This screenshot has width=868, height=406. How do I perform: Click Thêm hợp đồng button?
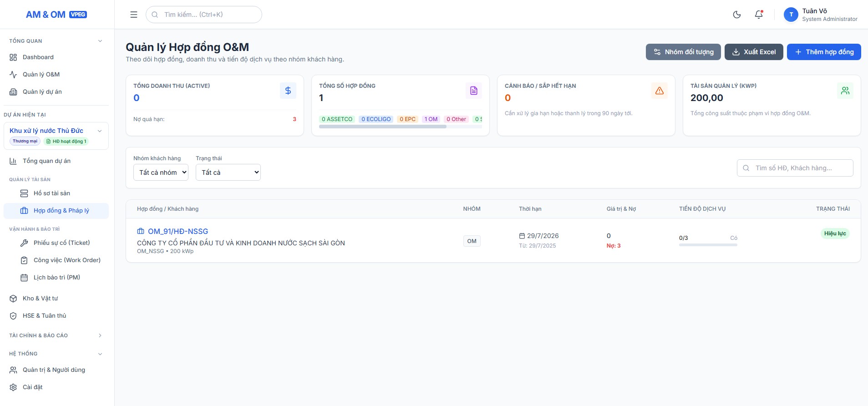click(824, 52)
